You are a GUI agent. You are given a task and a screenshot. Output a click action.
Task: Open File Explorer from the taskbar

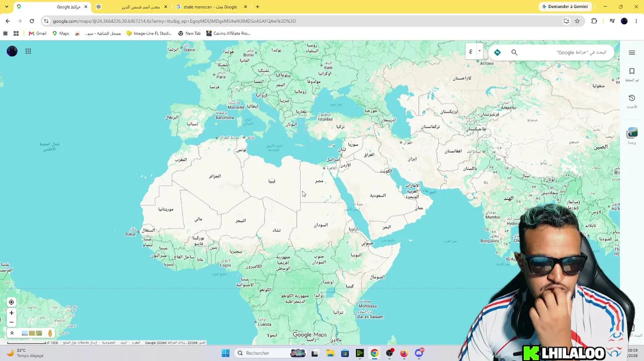[x=330, y=353]
